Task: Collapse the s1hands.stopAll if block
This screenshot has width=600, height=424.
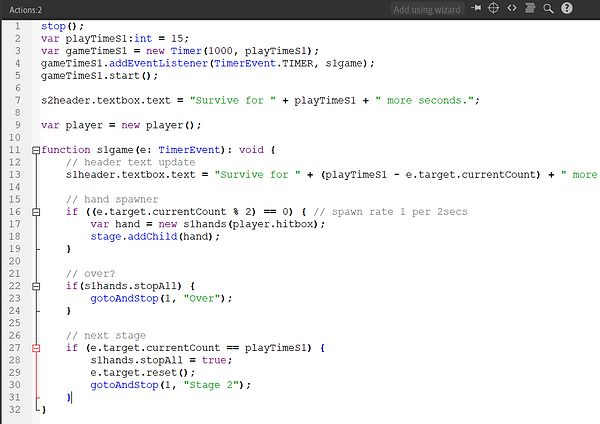Action: click(x=36, y=286)
